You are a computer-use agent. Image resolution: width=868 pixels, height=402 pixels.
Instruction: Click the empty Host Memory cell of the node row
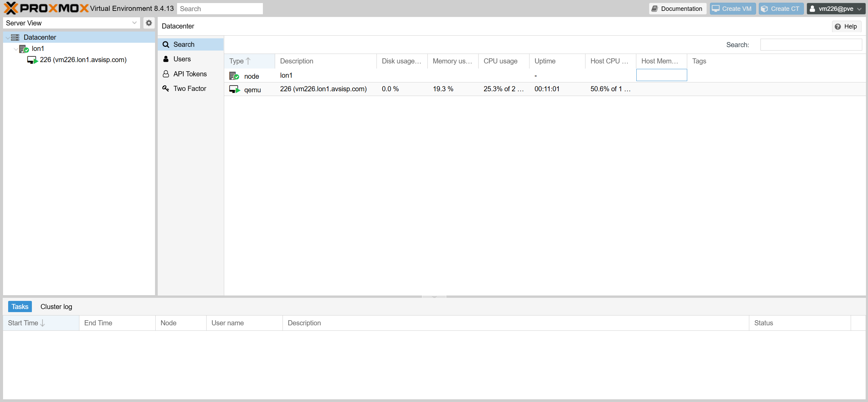(662, 75)
